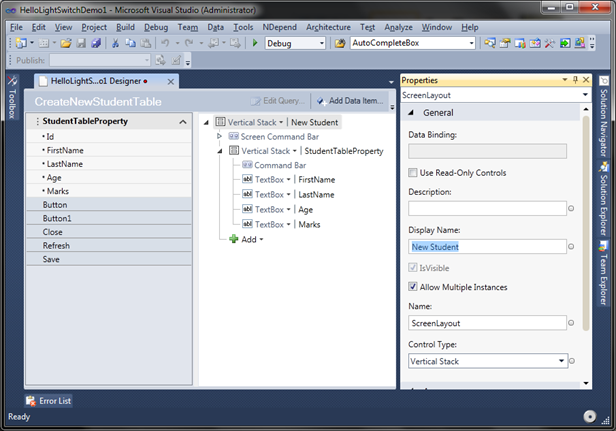Open the Debug menu
The height and width of the screenshot is (431, 616).
point(156,27)
